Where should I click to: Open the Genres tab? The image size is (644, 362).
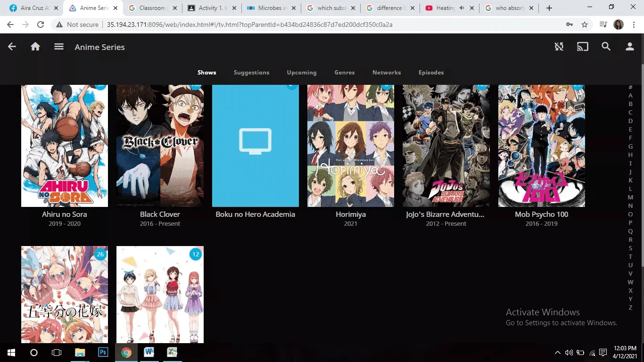coord(345,73)
